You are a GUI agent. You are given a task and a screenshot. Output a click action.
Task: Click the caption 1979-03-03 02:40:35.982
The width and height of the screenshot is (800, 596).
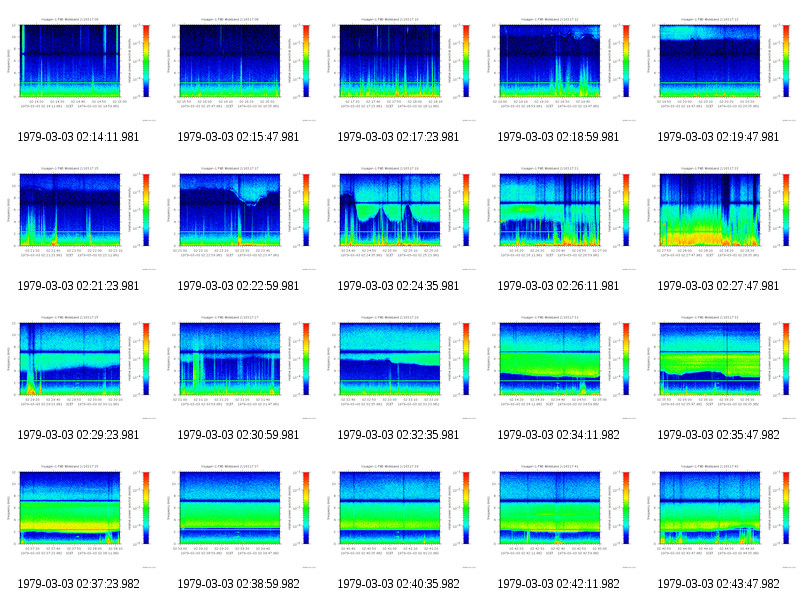point(398,584)
